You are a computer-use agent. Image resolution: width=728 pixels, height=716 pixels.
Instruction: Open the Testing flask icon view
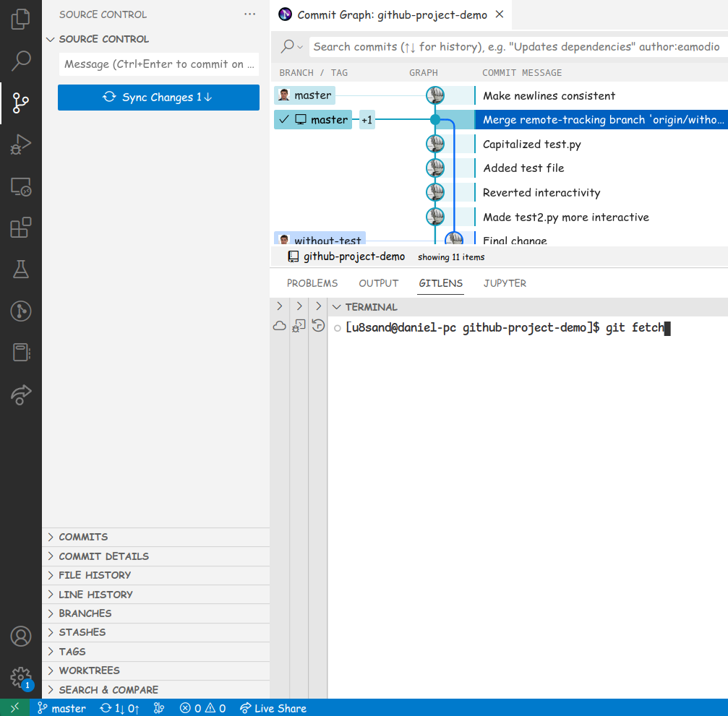click(x=21, y=269)
